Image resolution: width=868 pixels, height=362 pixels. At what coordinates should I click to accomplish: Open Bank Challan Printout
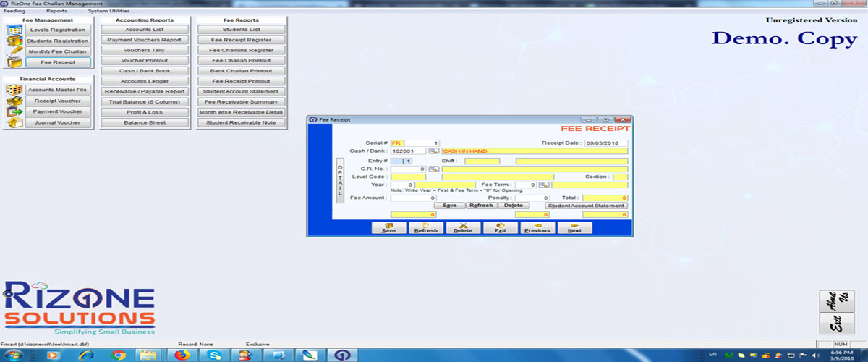point(241,71)
